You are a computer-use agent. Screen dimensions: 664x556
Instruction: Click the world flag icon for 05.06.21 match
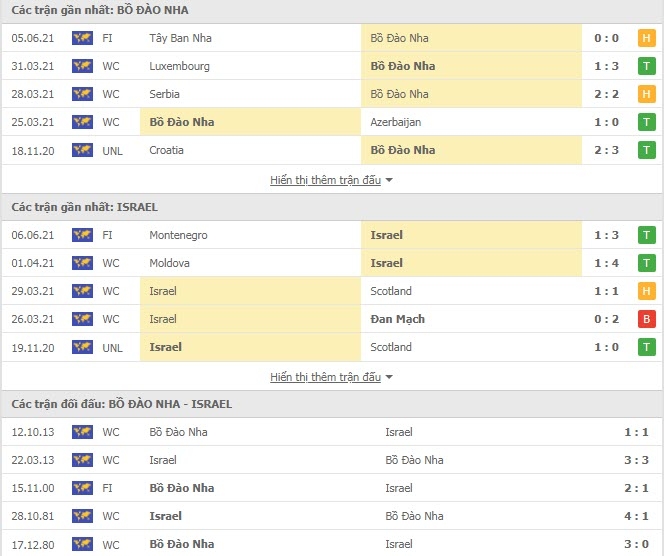pos(82,38)
